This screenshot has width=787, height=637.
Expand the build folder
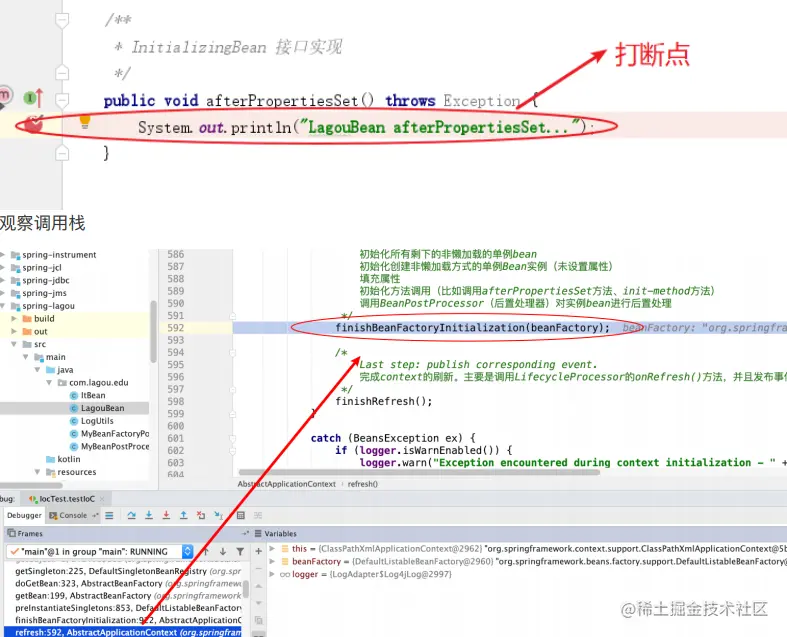[14, 319]
